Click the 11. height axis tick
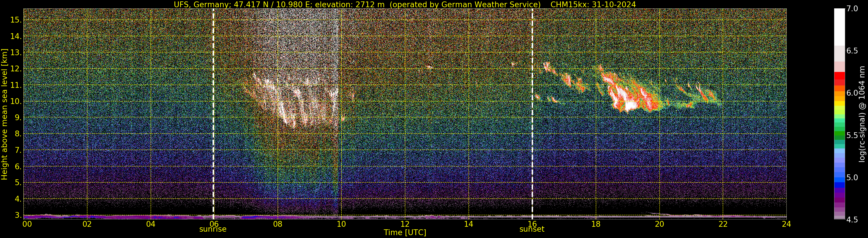This screenshot has width=868, height=238. [x=16, y=85]
